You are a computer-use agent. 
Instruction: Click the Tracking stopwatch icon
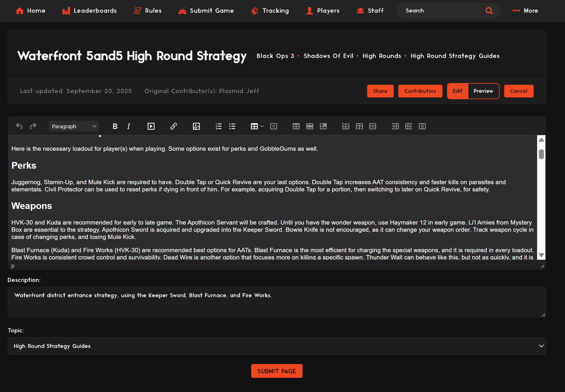click(255, 11)
